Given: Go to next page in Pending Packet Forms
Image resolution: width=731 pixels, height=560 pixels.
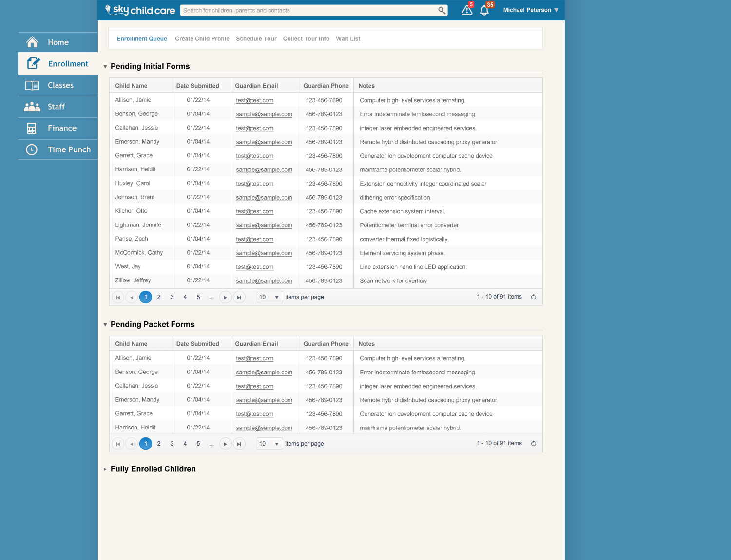Looking at the screenshot, I should pyautogui.click(x=225, y=444).
